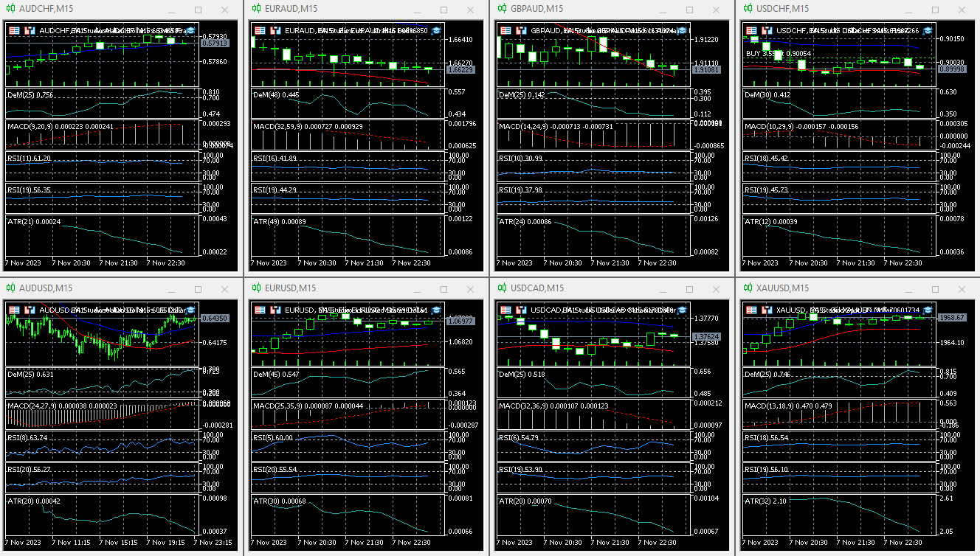Close the EURAUD,M15 chart window

[x=468, y=10]
